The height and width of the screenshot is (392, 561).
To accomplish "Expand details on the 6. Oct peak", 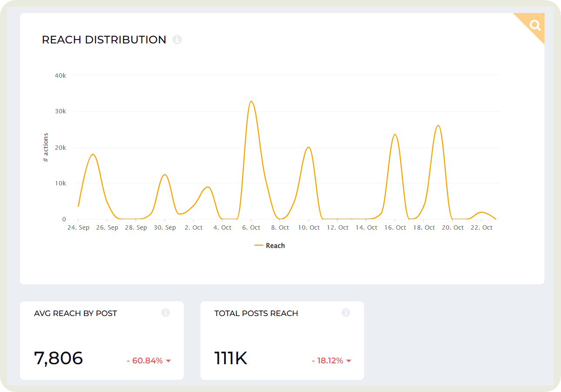I will [251, 102].
